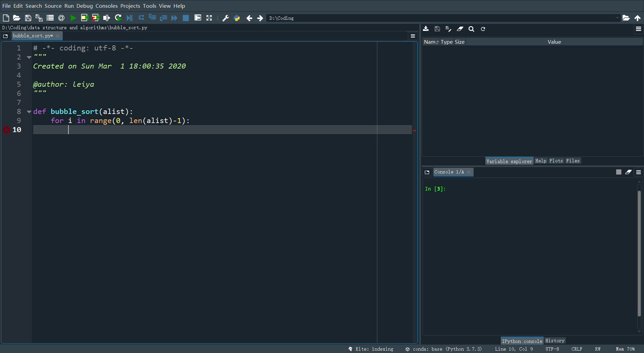Open the PYTHONPATH manager Python icon
Screen dimensions: 644x353
[237, 18]
